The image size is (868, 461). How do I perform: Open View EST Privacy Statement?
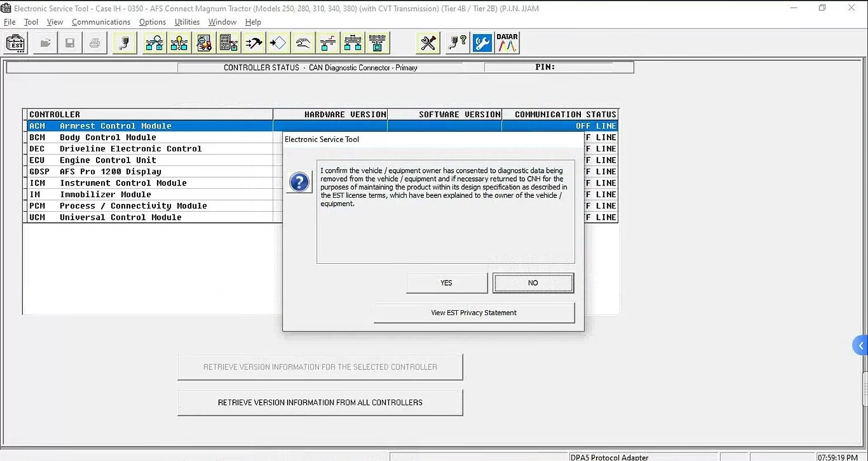(x=474, y=313)
